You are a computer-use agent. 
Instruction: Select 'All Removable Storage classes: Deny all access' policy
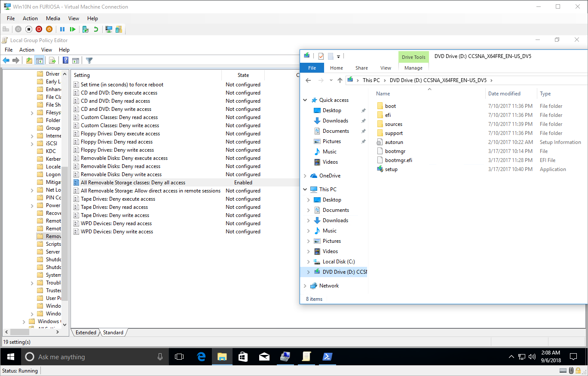tap(133, 183)
